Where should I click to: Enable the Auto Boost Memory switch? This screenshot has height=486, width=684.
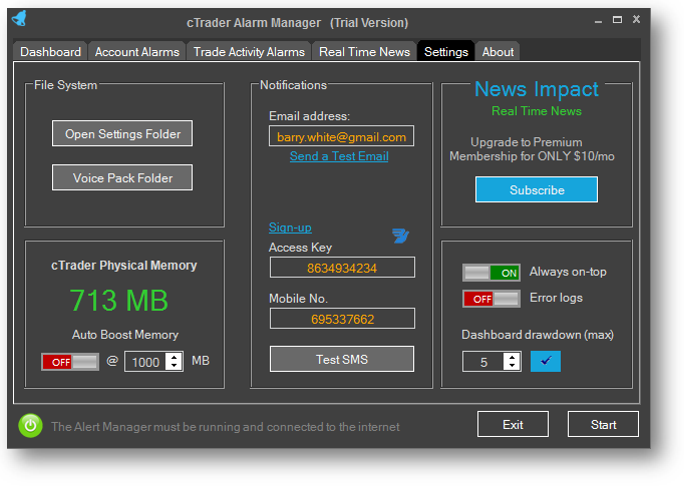click(x=70, y=362)
